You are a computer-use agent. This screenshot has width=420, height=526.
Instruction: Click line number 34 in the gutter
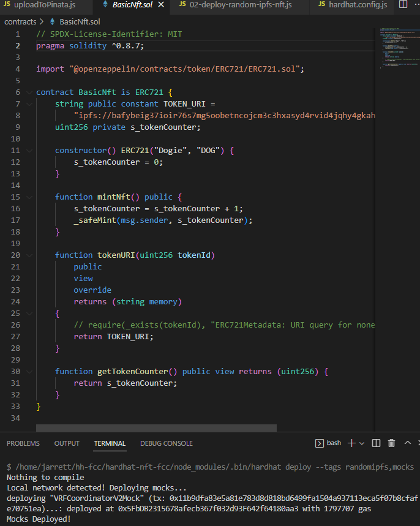point(15,418)
